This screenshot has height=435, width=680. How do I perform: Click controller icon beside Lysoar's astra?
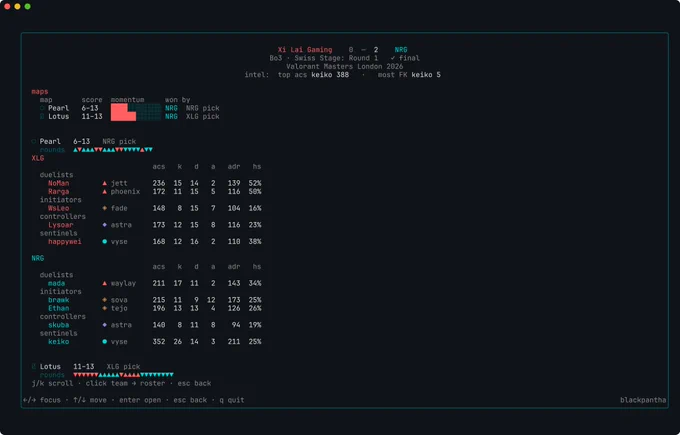[105, 225]
